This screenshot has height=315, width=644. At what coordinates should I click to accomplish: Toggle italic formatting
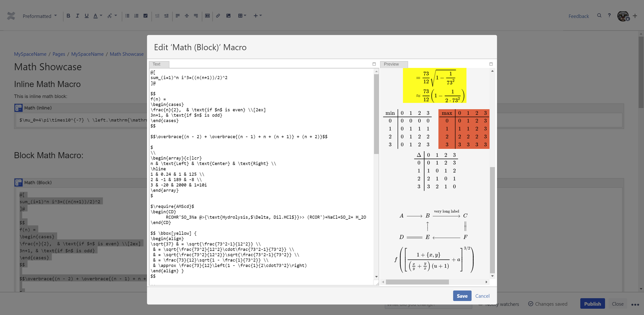click(x=77, y=16)
